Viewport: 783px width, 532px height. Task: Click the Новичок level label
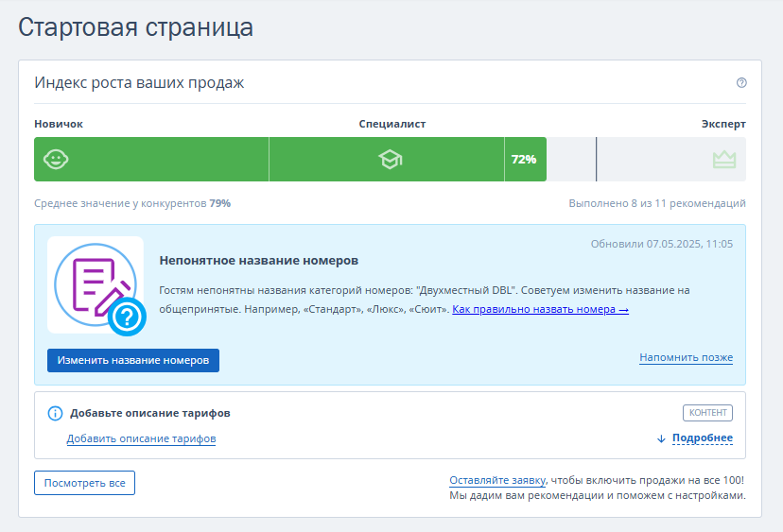tap(59, 124)
